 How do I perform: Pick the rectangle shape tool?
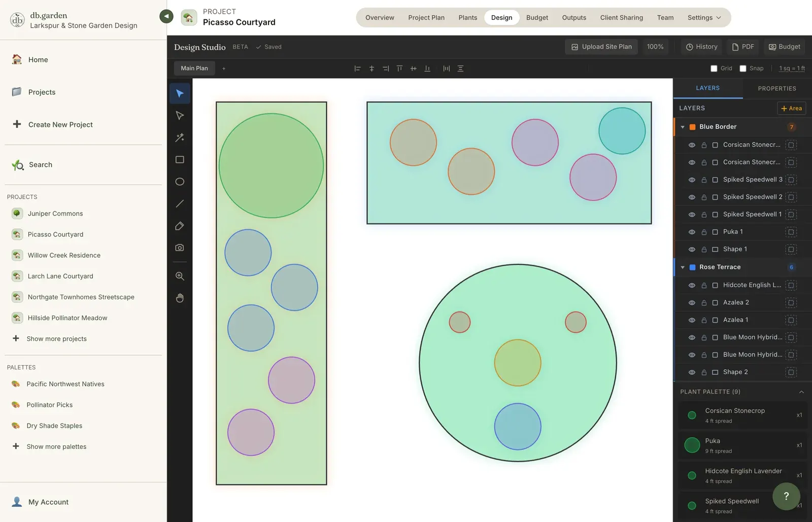[x=180, y=160]
